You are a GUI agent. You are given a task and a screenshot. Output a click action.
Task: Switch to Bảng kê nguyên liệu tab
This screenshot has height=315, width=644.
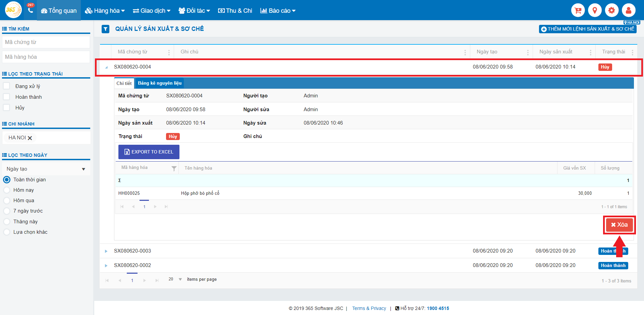point(160,83)
